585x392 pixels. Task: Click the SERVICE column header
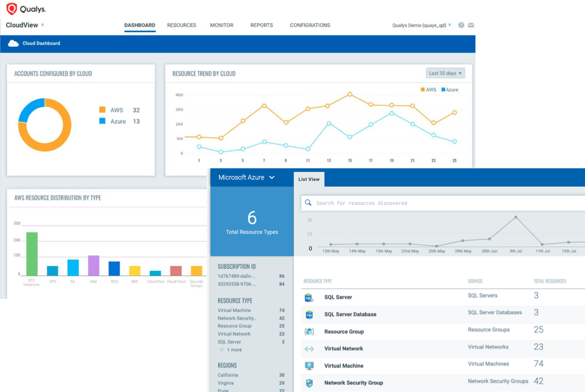tap(475, 281)
